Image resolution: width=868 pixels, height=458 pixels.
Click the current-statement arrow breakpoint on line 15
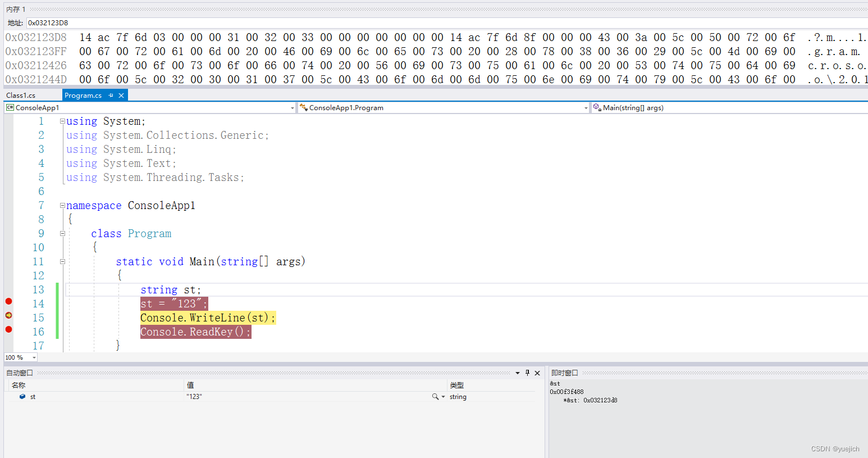tap(8, 315)
